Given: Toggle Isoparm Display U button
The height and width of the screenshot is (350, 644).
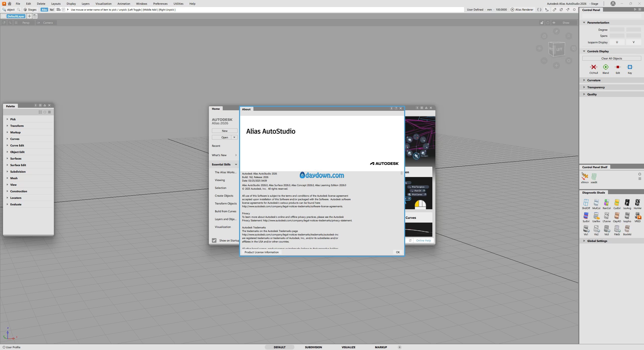Looking at the screenshot, I should pyautogui.click(x=617, y=42).
